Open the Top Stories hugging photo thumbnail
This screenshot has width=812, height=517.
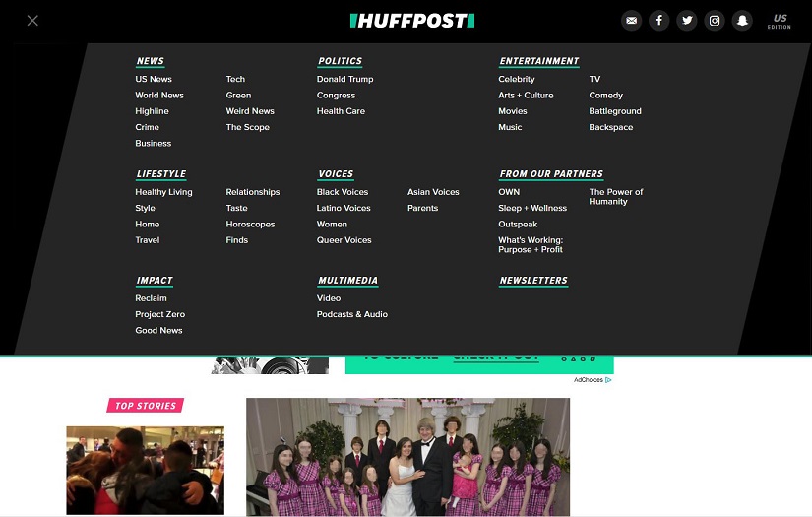(x=145, y=471)
